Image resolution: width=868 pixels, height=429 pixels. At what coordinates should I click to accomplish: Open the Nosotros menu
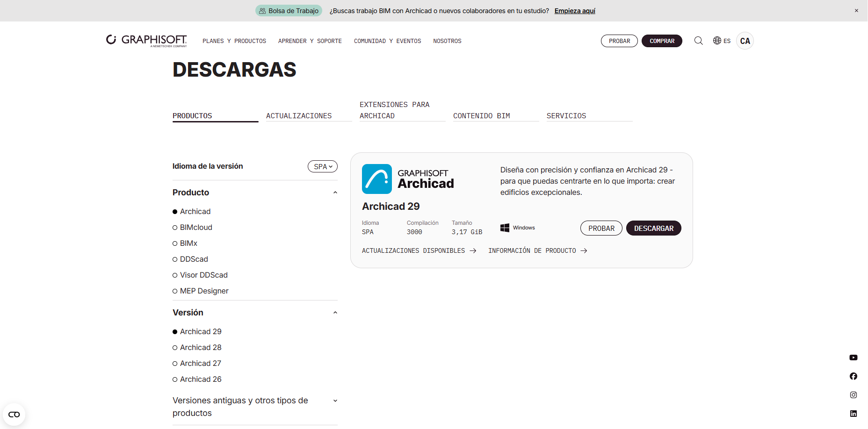coord(447,41)
